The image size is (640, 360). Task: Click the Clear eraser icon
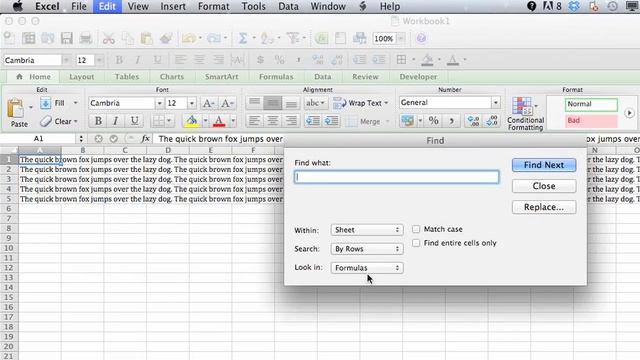pos(45,121)
